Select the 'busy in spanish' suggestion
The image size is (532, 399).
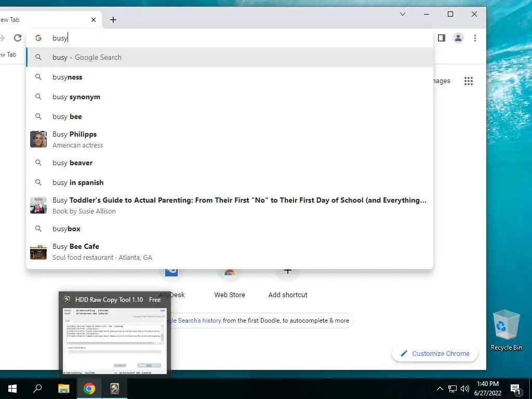click(230, 182)
